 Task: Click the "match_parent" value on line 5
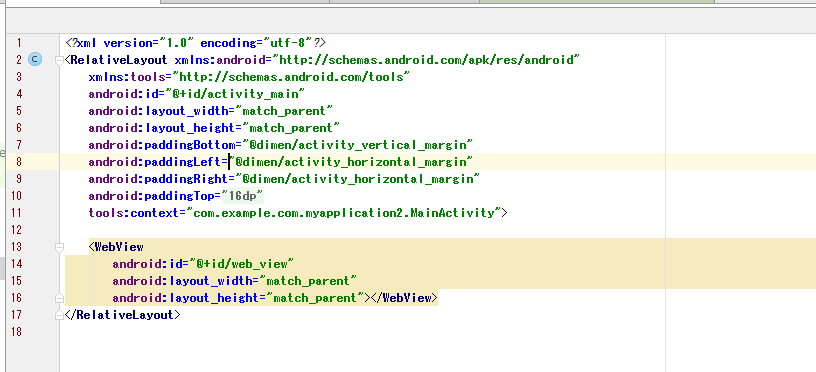point(284,111)
